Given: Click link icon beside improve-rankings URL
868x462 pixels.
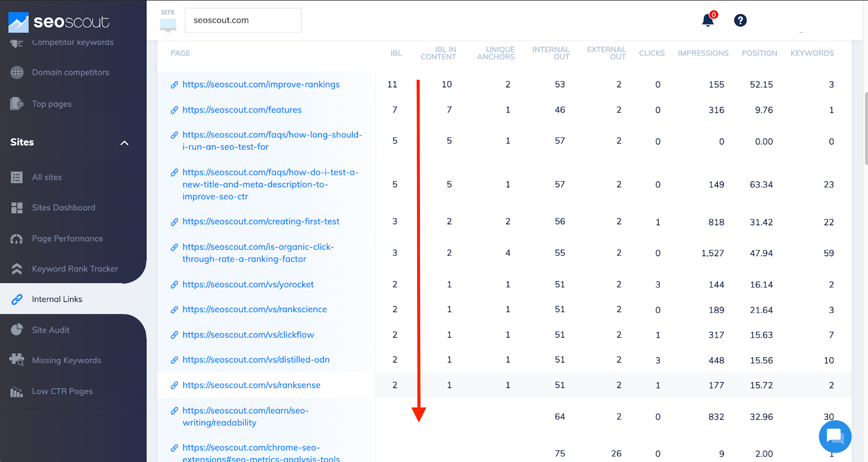Looking at the screenshot, I should click(x=174, y=85).
